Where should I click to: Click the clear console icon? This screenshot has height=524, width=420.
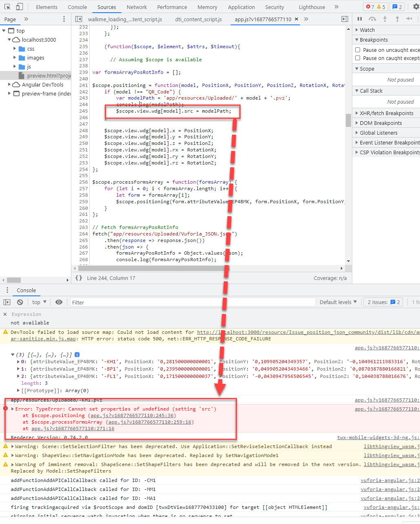[20, 302]
